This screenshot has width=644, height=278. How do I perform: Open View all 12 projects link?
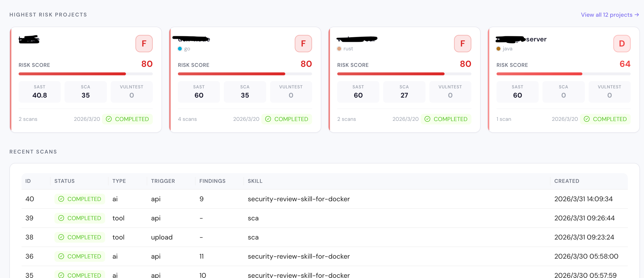(x=610, y=15)
